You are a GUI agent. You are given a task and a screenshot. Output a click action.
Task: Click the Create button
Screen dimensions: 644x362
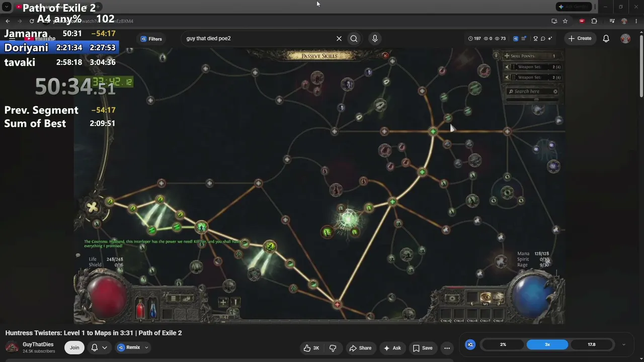click(580, 39)
